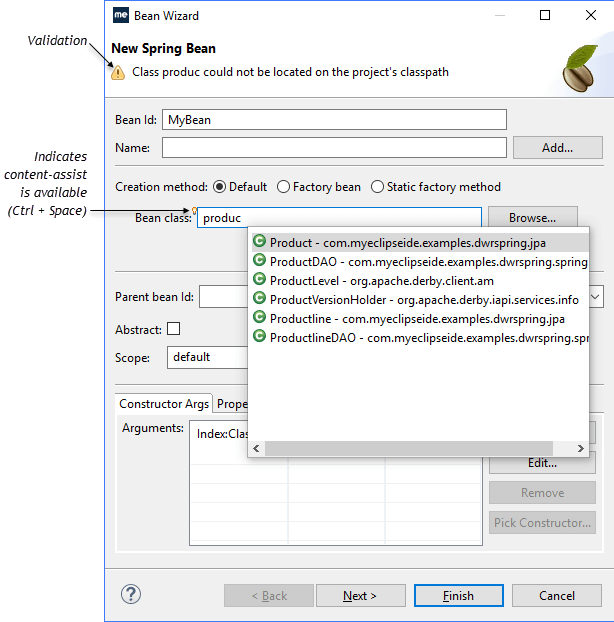Click the Remove arguments button
Screen dimensions: 614x622
coord(542,493)
